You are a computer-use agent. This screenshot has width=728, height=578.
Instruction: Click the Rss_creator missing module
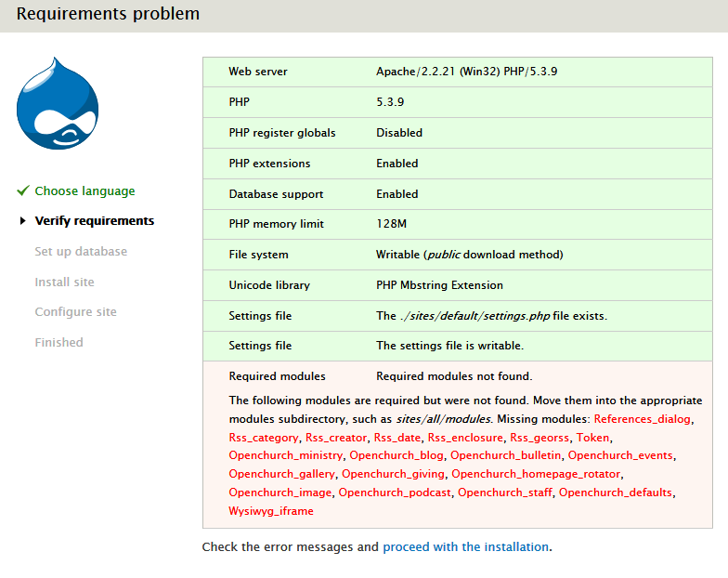[336, 438]
